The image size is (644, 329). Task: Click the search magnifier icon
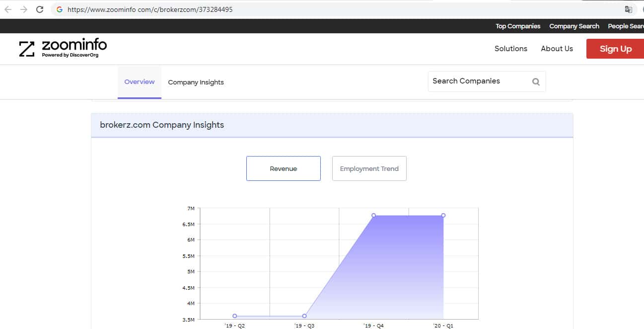click(536, 82)
